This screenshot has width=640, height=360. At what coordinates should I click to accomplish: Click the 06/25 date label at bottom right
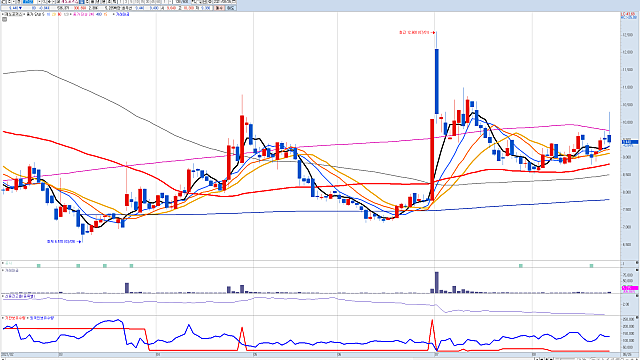(628, 355)
